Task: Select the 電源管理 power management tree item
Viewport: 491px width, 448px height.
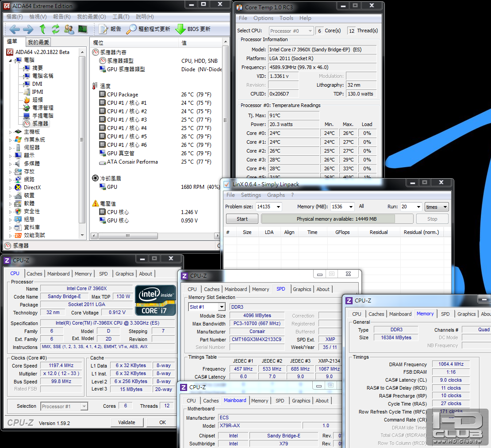Action: pos(42,108)
